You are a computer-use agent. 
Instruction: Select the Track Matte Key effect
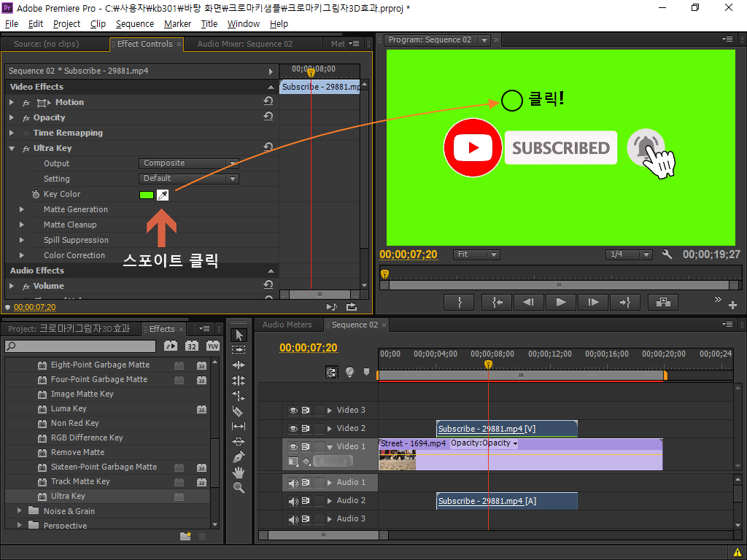[x=80, y=481]
